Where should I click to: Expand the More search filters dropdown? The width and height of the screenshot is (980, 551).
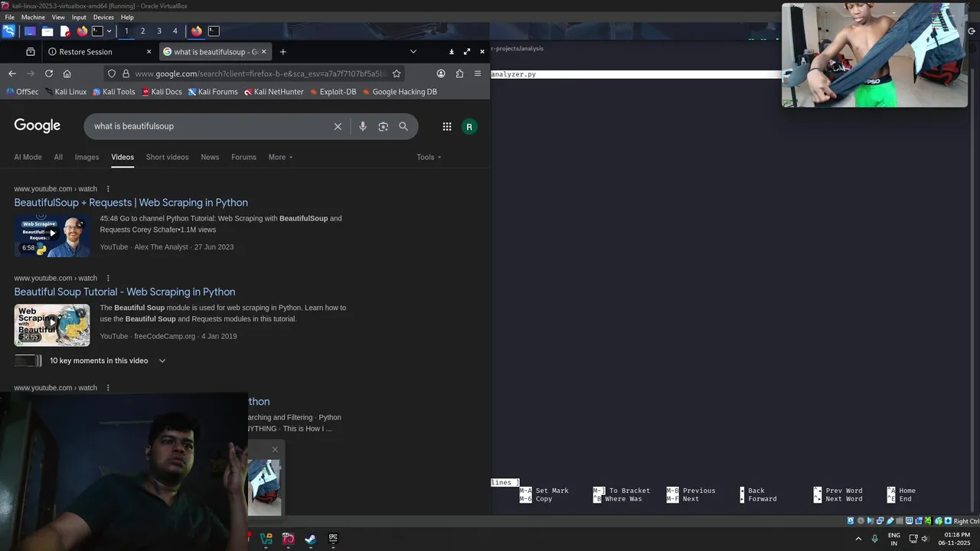tap(280, 157)
